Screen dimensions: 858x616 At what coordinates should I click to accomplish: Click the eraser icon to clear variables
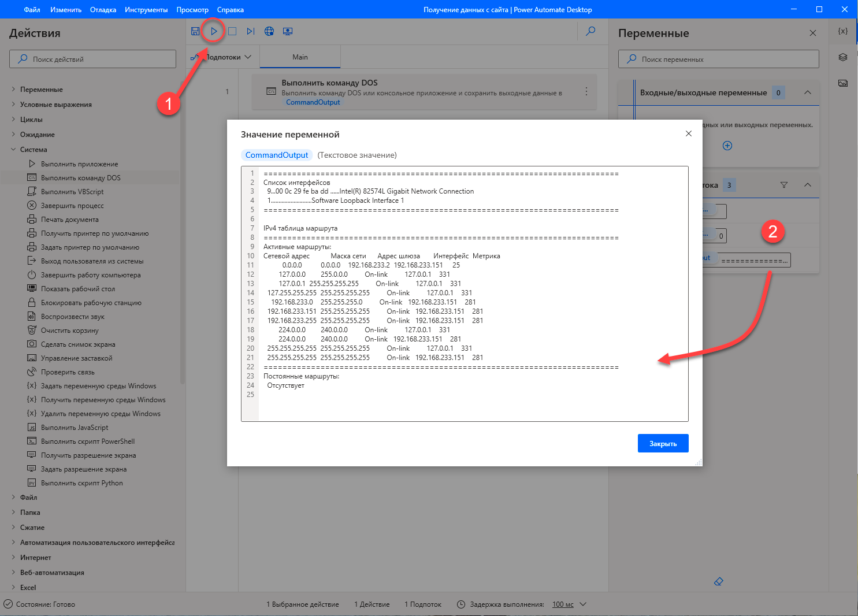[719, 581]
